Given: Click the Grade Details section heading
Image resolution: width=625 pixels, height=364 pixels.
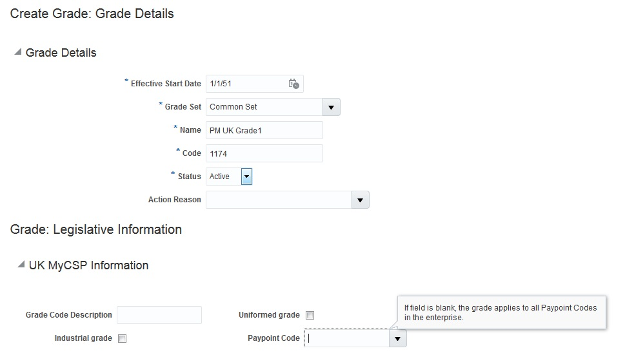Looking at the screenshot, I should pos(61,53).
